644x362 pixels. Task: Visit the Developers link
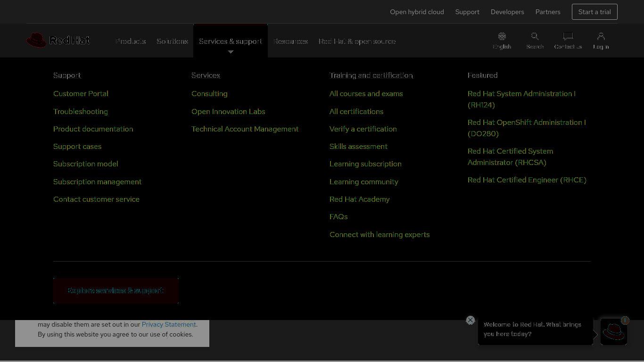(507, 12)
